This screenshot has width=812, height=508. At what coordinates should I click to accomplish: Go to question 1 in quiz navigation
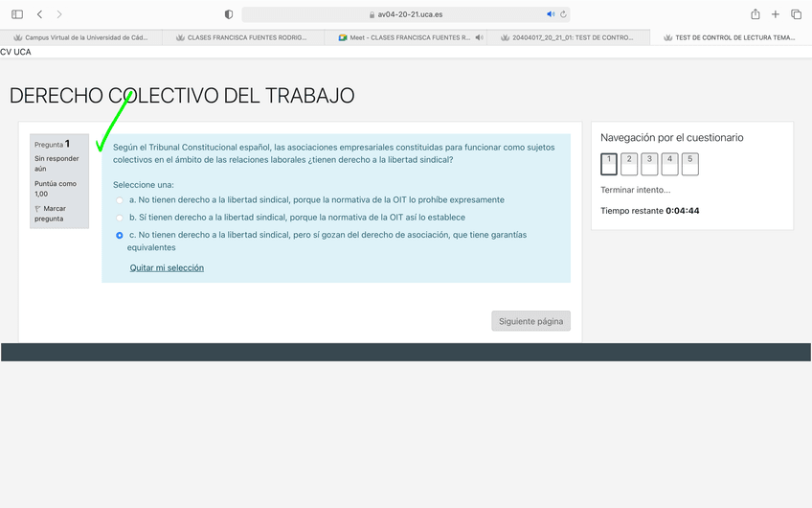click(x=608, y=164)
